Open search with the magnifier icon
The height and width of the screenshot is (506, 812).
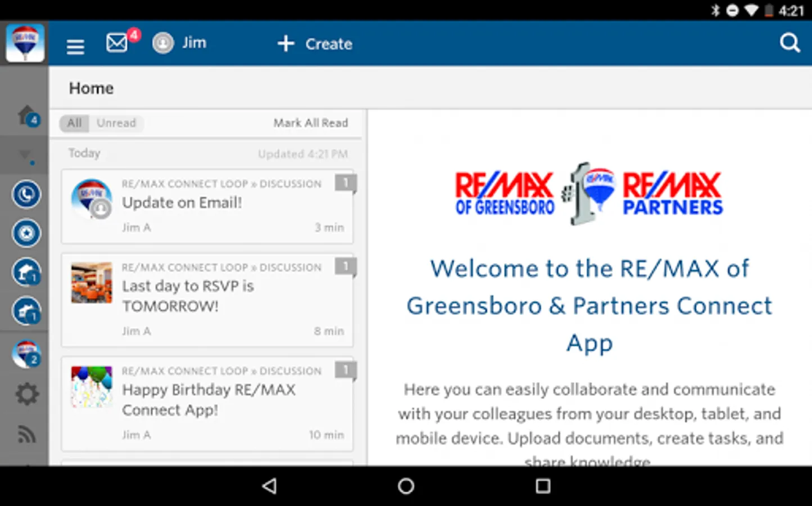(x=790, y=43)
